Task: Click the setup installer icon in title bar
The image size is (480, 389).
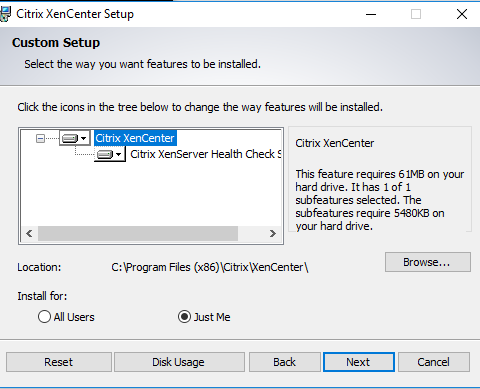Action: click(5, 14)
